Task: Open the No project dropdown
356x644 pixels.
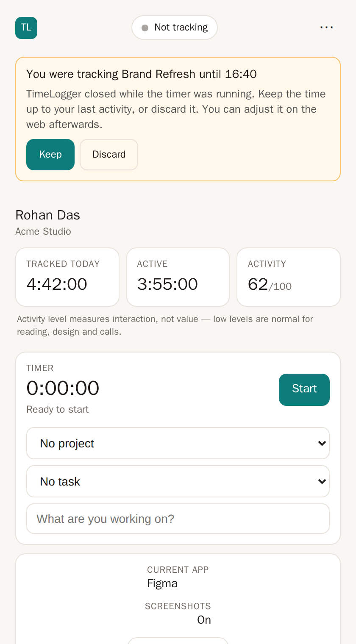Action: [x=178, y=443]
